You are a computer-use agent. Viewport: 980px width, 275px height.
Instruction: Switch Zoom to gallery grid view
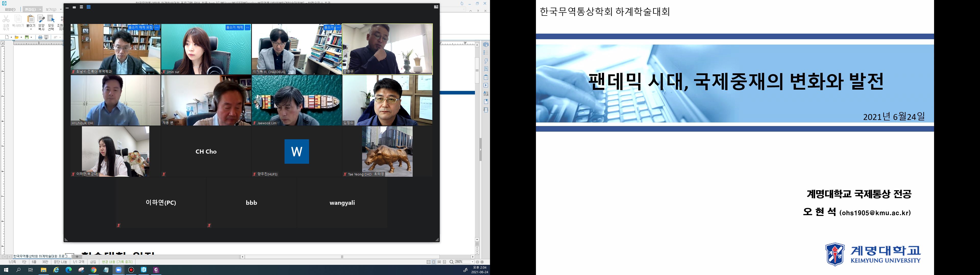click(89, 7)
